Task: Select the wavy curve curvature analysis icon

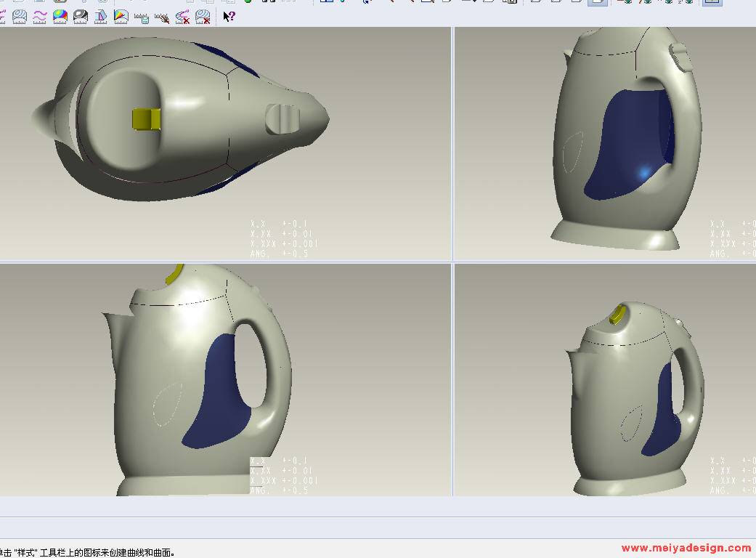Action: 39,17
